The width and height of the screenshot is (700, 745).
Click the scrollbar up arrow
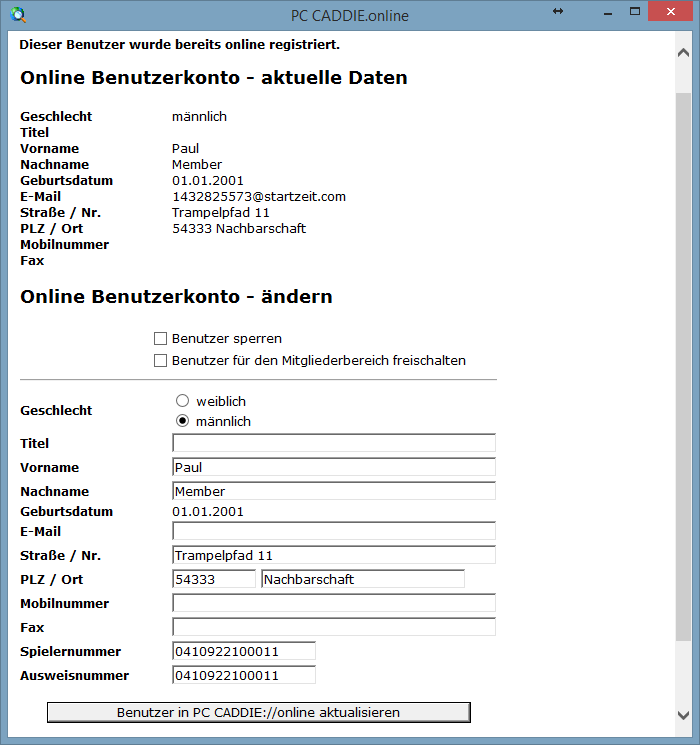coord(683,53)
